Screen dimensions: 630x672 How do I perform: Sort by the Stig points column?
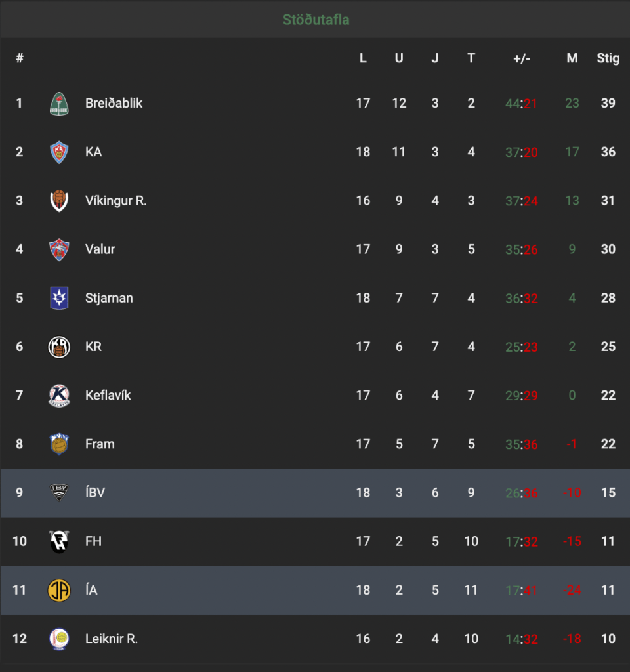click(608, 58)
